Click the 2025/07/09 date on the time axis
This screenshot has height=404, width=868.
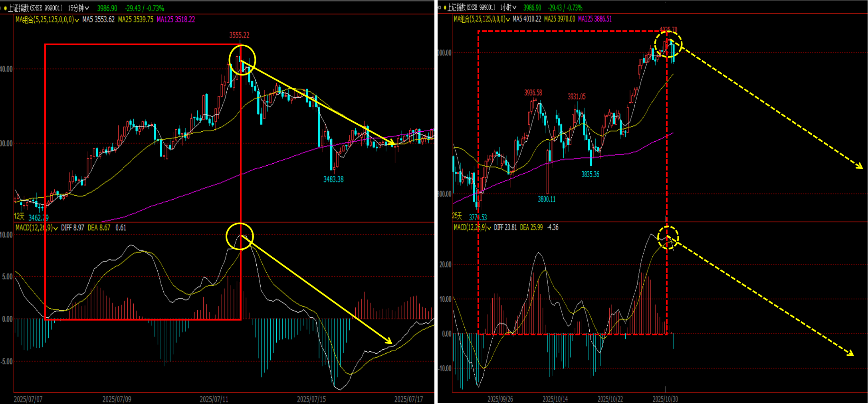[x=117, y=399]
